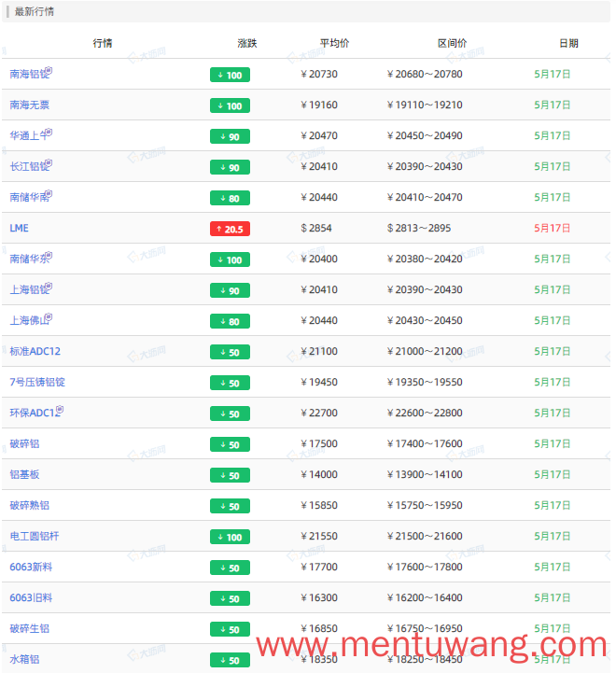Open the 标准ADC12 quote link

click(35, 351)
